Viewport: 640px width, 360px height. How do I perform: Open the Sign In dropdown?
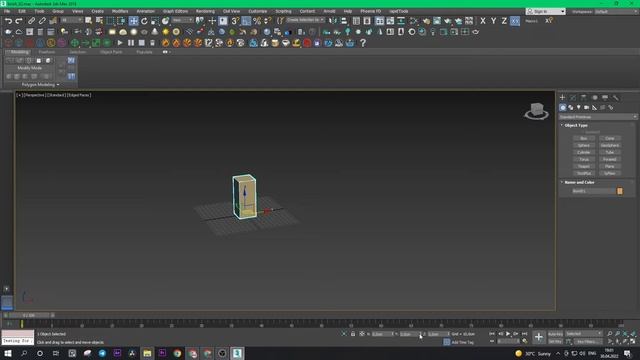(546, 11)
